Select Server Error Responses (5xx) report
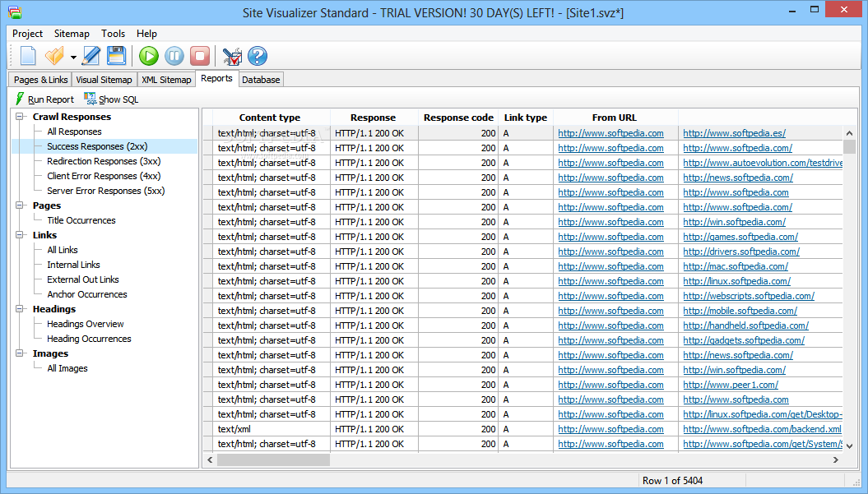868x494 pixels. point(106,191)
